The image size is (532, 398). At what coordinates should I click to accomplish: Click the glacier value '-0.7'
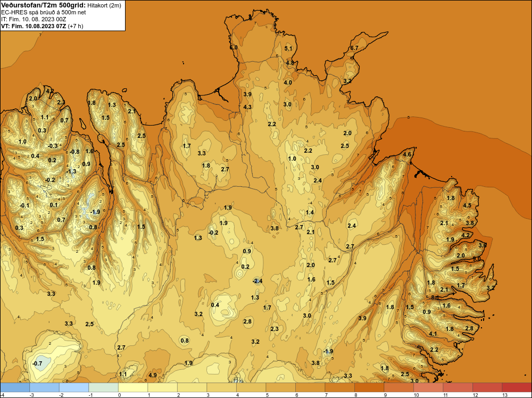point(37,363)
